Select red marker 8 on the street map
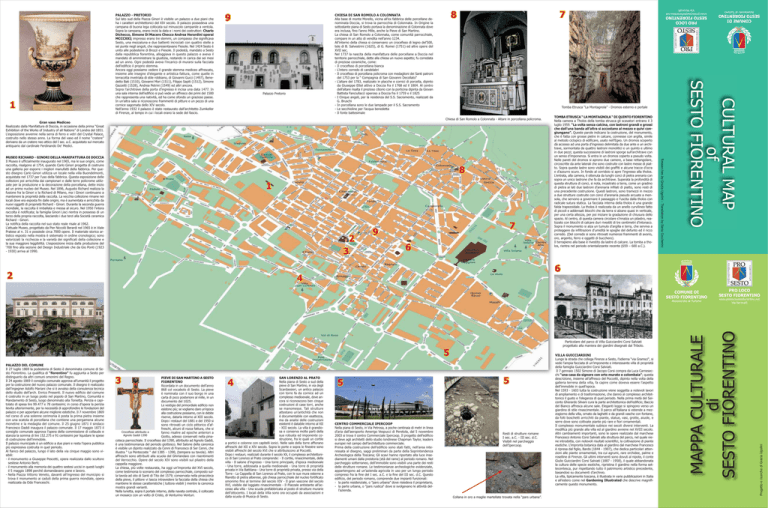The image size is (768, 508). point(461,170)
